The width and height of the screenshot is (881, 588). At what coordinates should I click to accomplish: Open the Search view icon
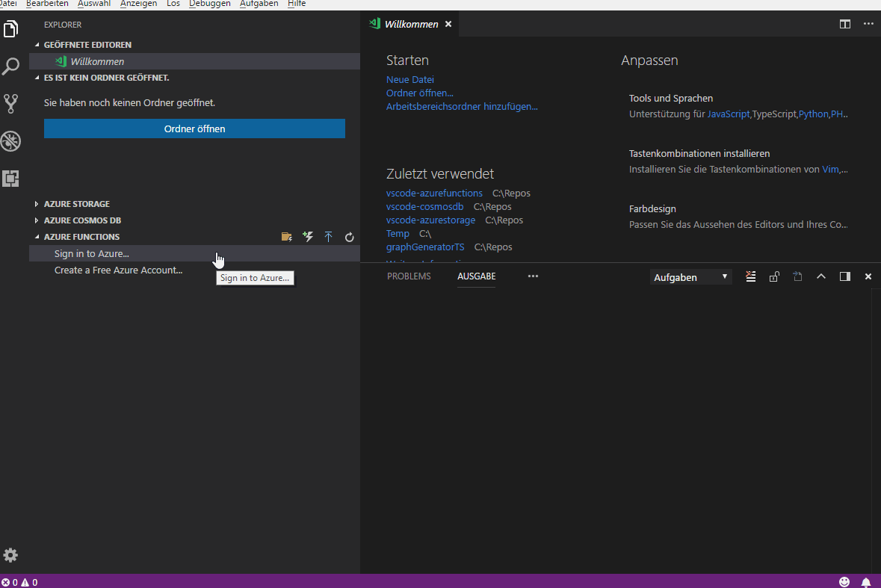tap(10, 66)
